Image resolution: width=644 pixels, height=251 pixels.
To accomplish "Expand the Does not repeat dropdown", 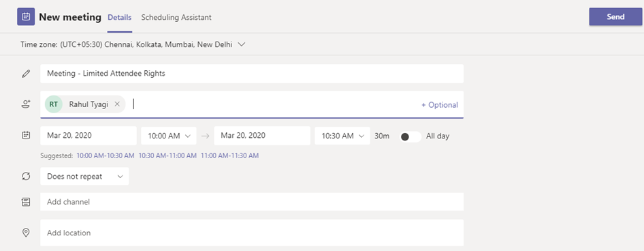I will (x=84, y=176).
